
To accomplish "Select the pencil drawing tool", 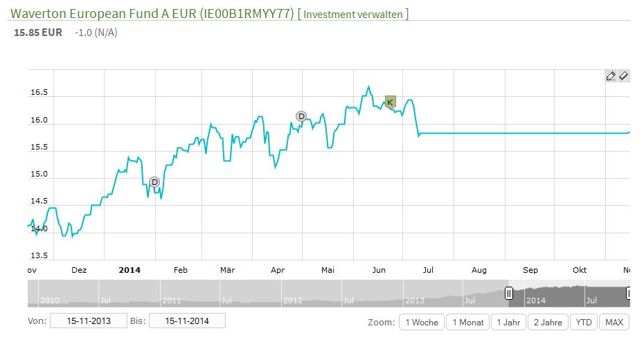I will 610,76.
